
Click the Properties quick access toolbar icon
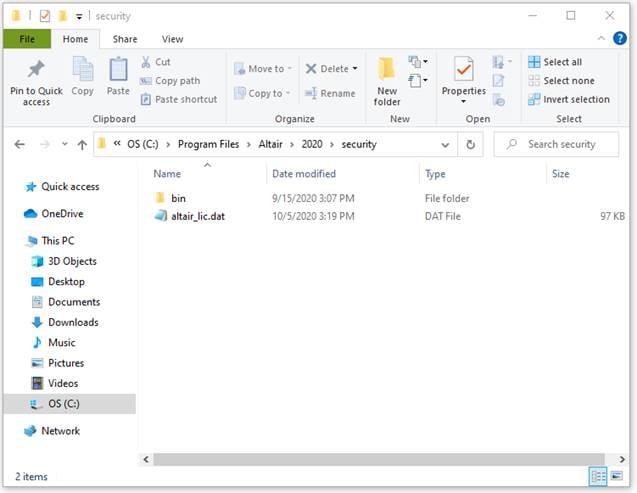pyautogui.click(x=45, y=16)
